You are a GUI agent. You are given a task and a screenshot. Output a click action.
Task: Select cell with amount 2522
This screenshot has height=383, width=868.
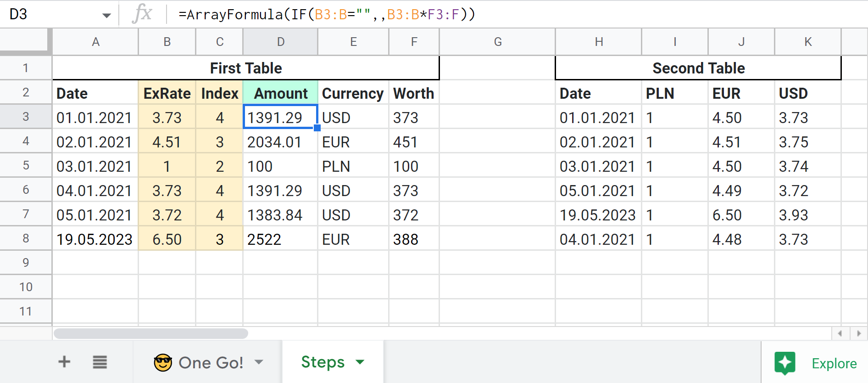[281, 239]
